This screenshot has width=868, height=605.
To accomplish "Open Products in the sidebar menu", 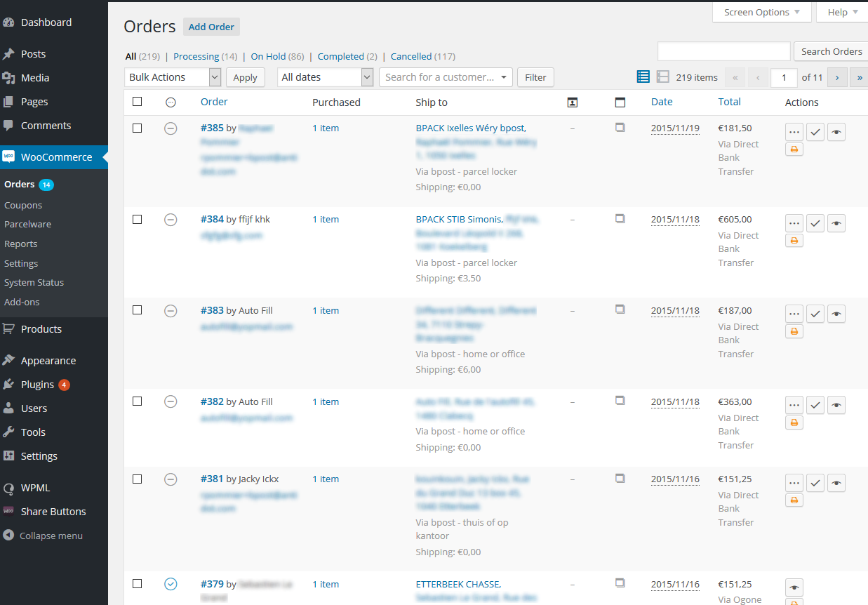I will coord(41,329).
